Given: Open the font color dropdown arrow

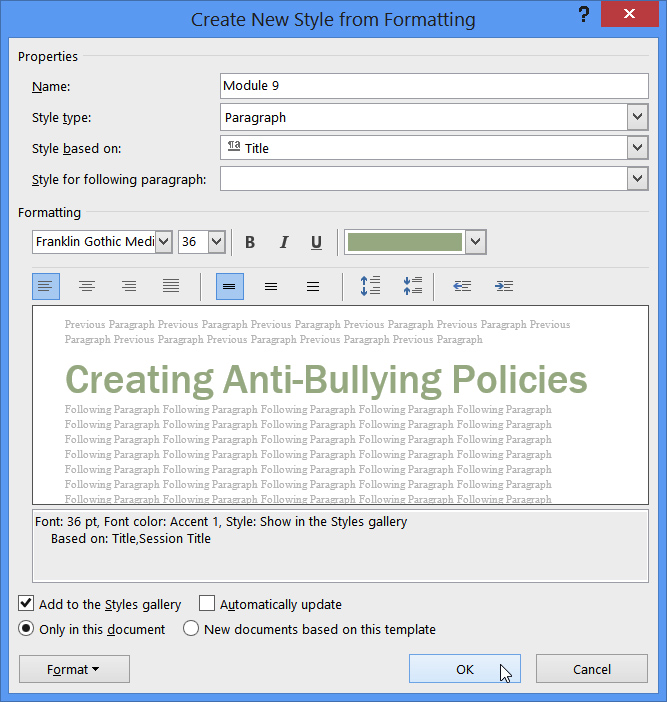Looking at the screenshot, I should pos(475,242).
